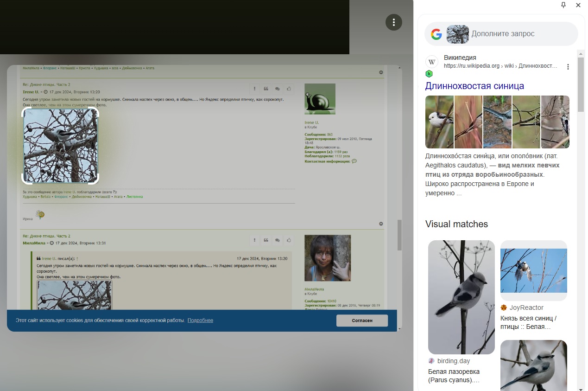The width and height of the screenshot is (588, 391).
Task: Click the forum page scrollbar thumb
Action: pyautogui.click(x=399, y=235)
